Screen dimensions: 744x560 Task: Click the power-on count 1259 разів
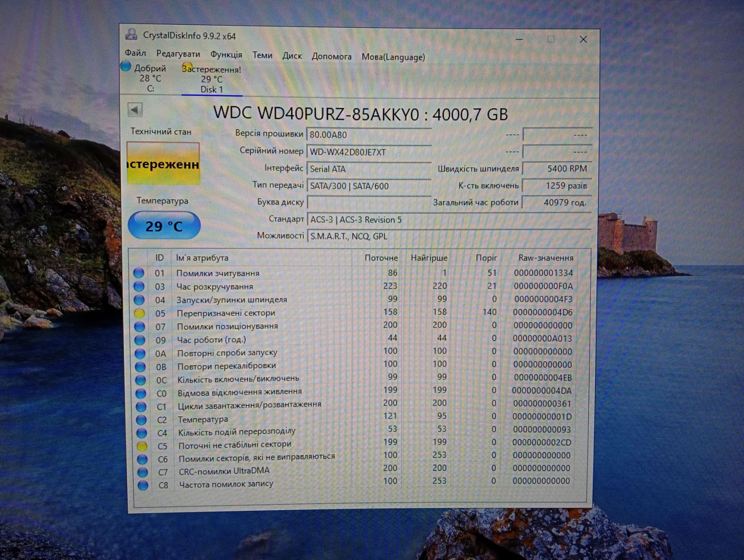[x=557, y=185]
